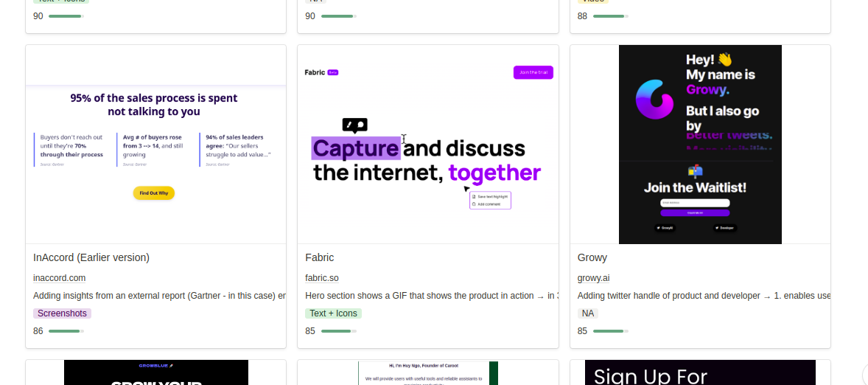Click InAccord description about Gartner report
The width and height of the screenshot is (868, 385).
(159, 296)
